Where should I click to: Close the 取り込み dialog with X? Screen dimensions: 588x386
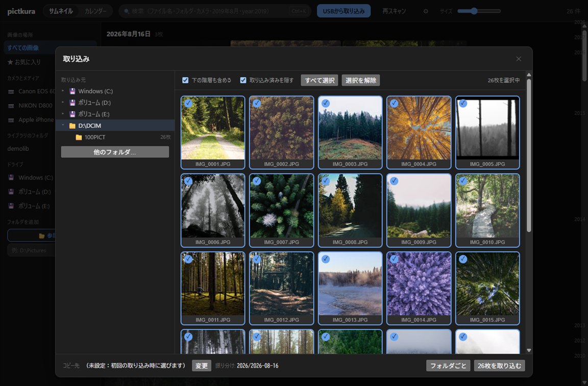[x=519, y=59]
